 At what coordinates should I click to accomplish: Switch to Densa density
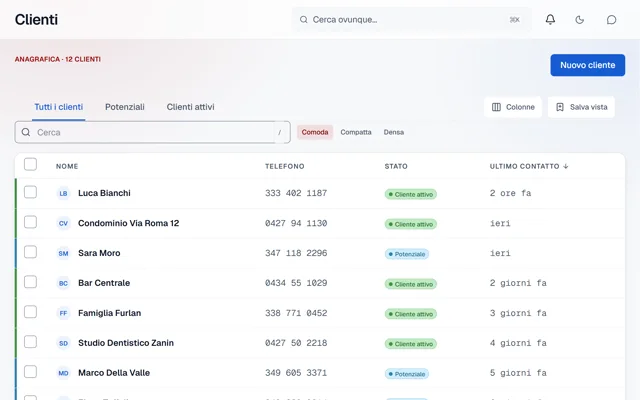(393, 132)
